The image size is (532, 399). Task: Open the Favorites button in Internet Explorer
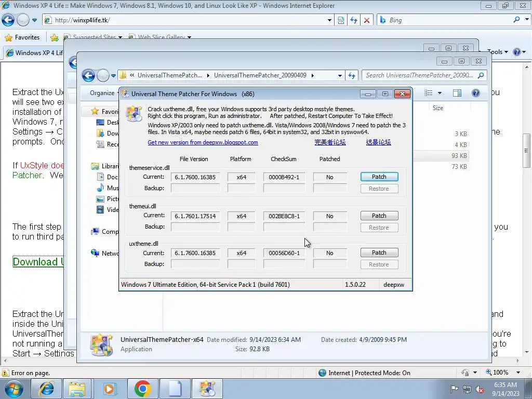pos(22,37)
